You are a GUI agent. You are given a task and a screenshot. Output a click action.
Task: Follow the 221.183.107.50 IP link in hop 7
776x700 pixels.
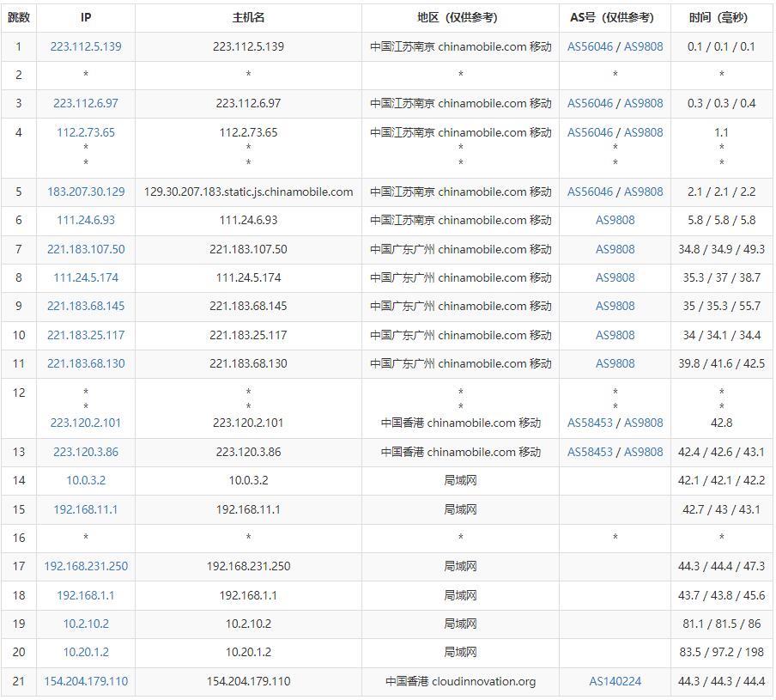coord(86,249)
